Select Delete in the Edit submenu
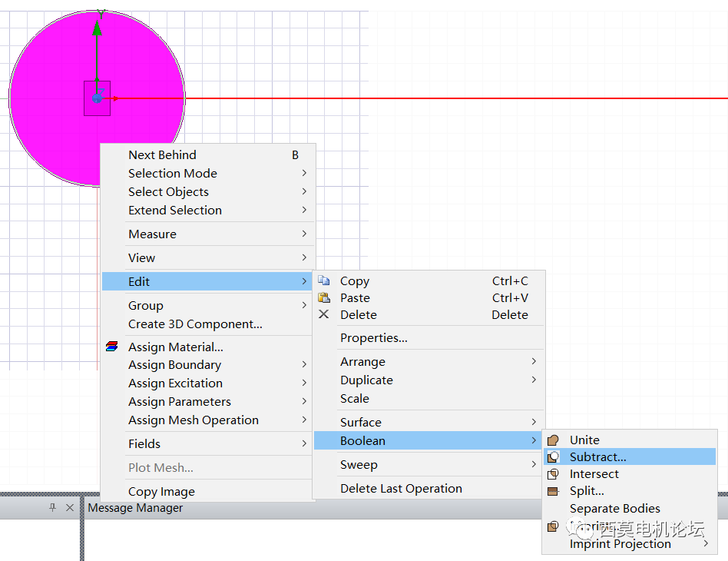Image resolution: width=728 pixels, height=561 pixels. point(429,314)
